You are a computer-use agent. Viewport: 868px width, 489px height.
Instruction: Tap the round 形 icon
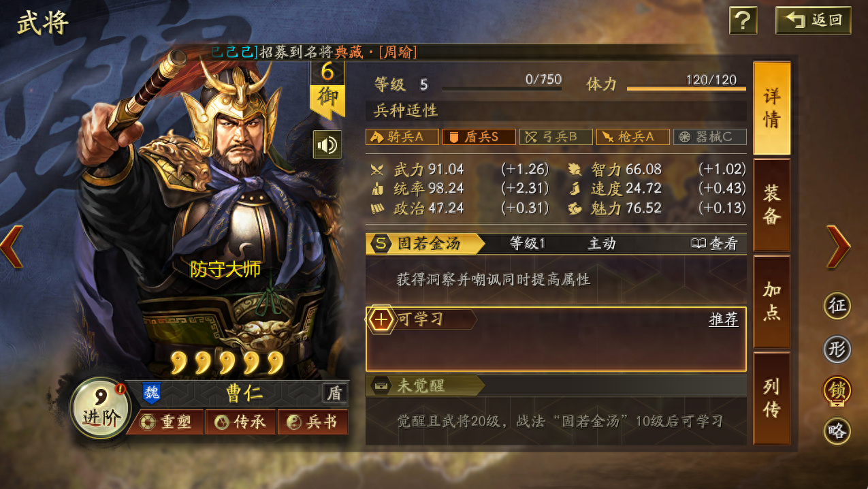[x=837, y=349]
